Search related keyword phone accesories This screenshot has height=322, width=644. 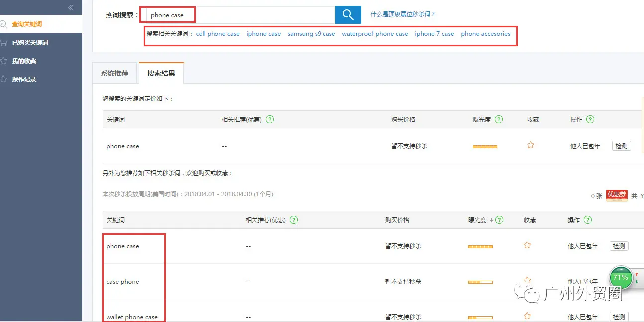point(486,34)
